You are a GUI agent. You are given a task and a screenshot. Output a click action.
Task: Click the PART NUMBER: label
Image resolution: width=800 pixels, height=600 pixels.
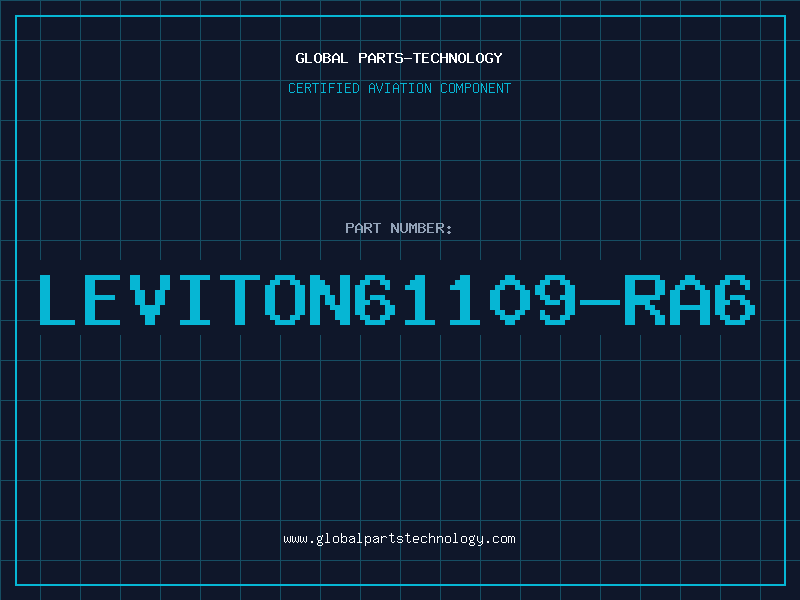pos(398,228)
